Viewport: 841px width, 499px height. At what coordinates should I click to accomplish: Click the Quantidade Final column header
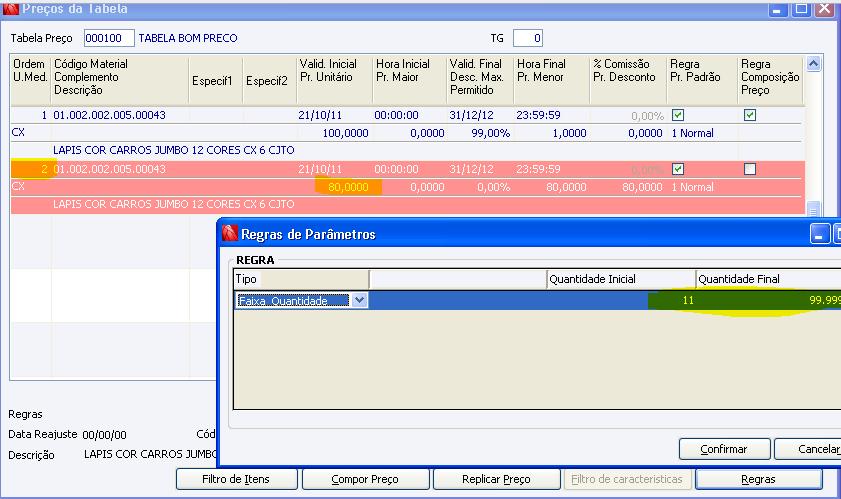point(769,279)
